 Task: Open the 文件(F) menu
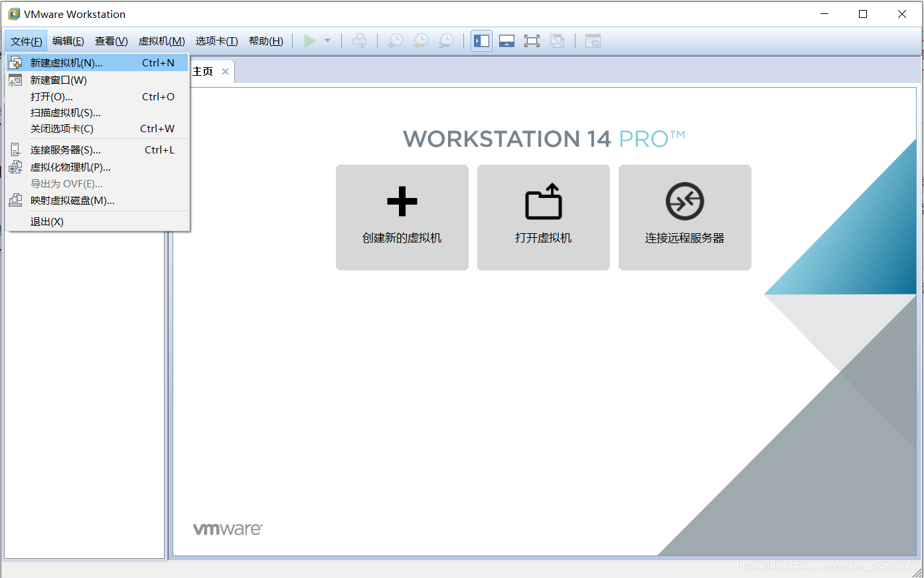27,41
